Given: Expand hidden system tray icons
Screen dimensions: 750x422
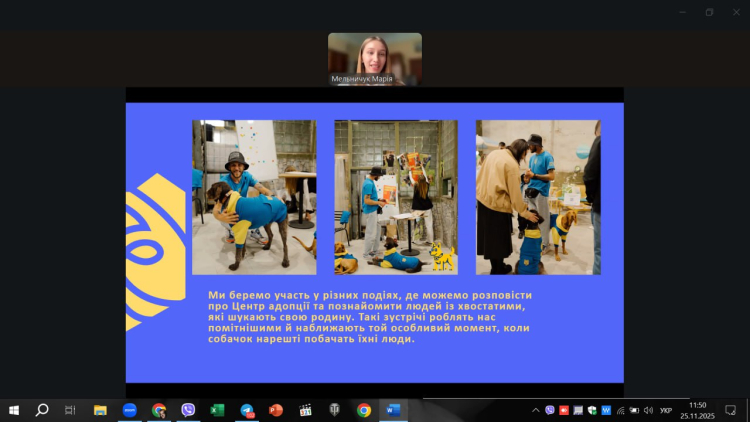Looking at the screenshot, I should point(537,410).
